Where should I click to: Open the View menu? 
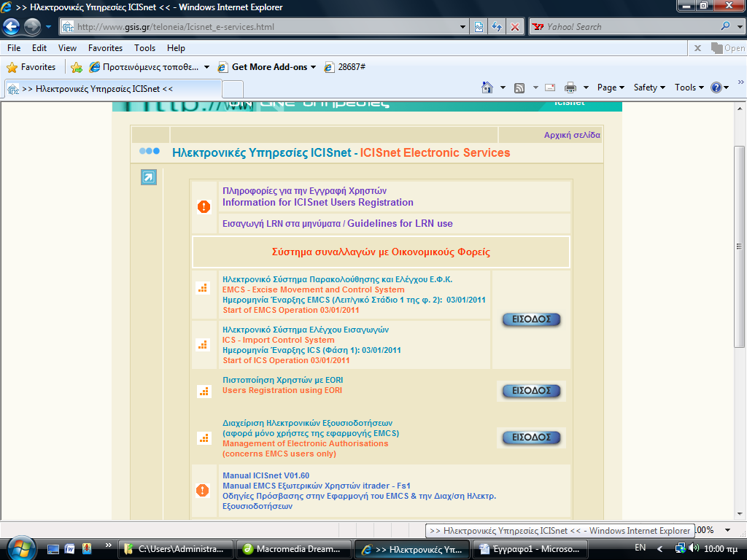click(x=67, y=47)
